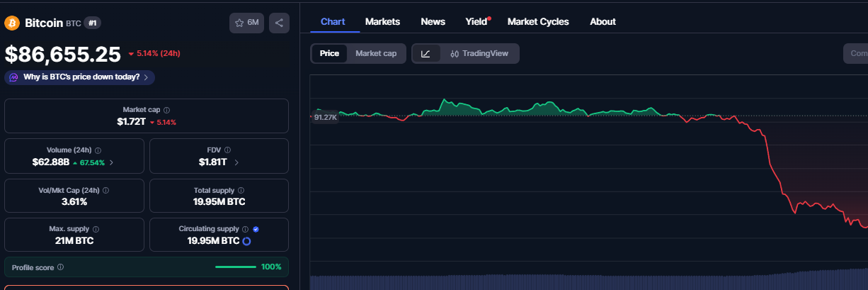Click the 67.54% volume change
The height and width of the screenshot is (290, 868).
coord(92,162)
